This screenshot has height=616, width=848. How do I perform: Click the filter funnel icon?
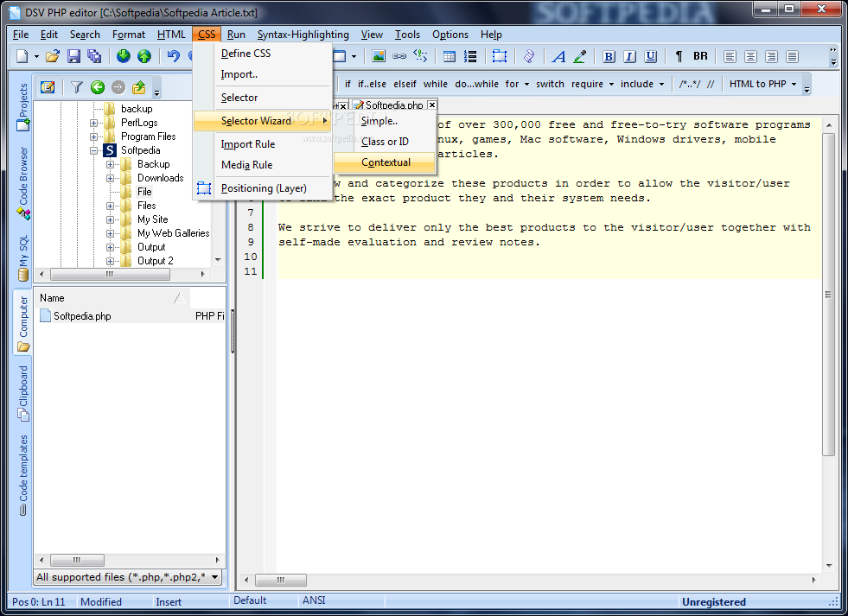click(x=77, y=87)
